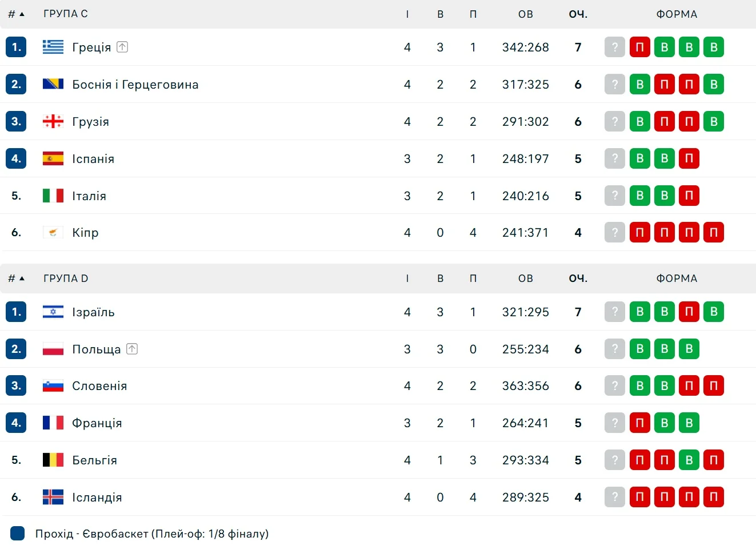Click the Greece flag icon

tap(53, 47)
